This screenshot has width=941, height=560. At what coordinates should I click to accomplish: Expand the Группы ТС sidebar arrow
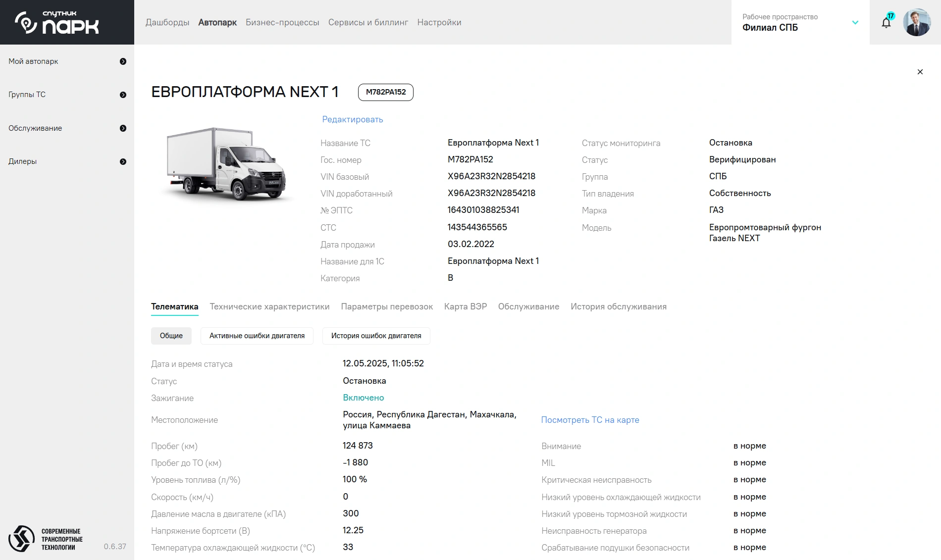pyautogui.click(x=123, y=95)
